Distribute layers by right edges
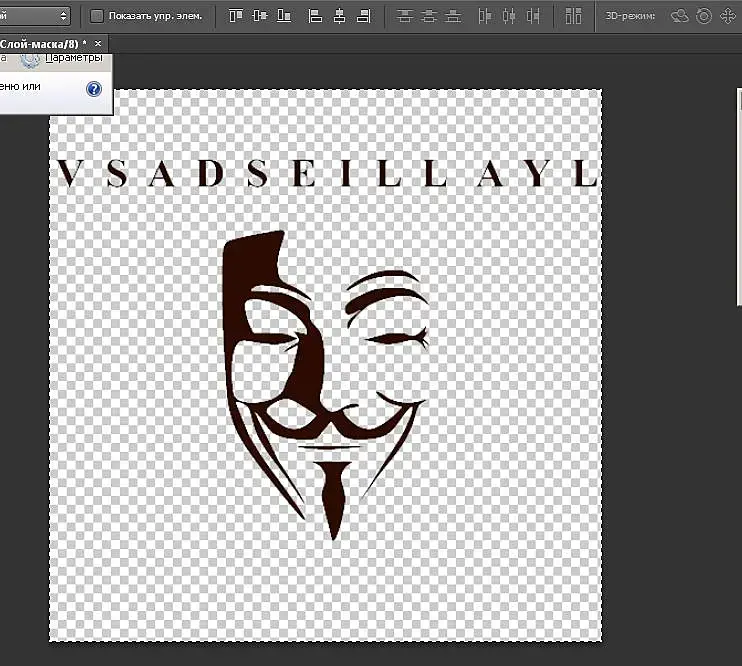742x666 pixels. click(x=533, y=16)
